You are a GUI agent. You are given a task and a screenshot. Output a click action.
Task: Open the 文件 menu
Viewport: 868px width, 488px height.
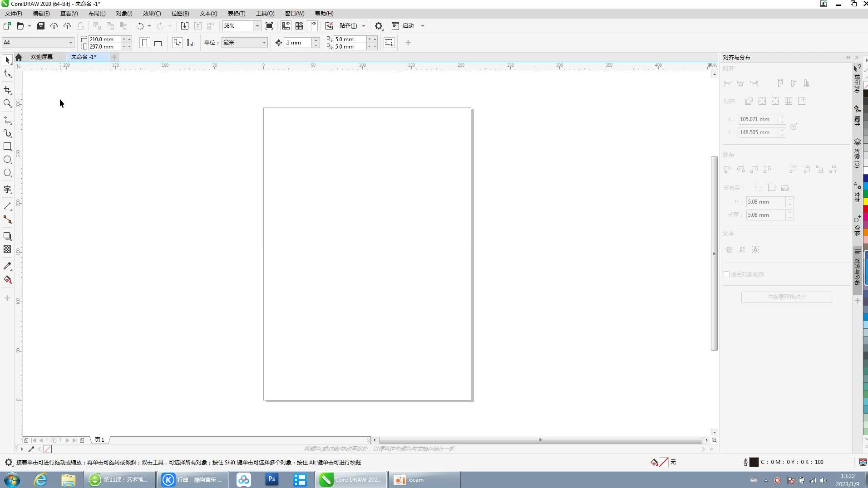coord(12,13)
